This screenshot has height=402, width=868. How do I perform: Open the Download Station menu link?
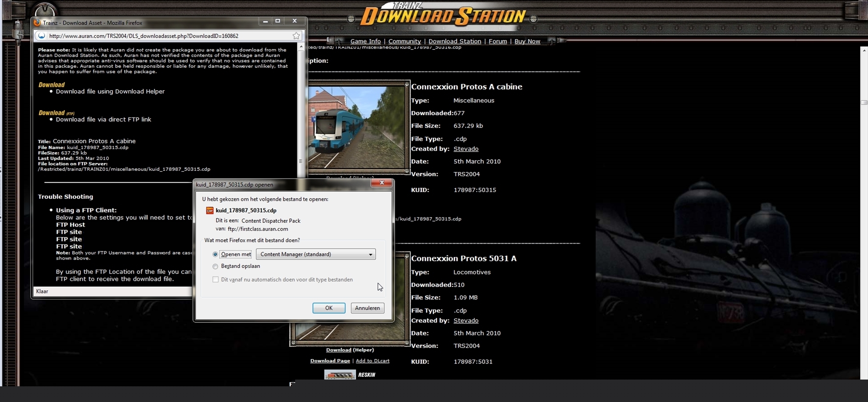click(455, 42)
